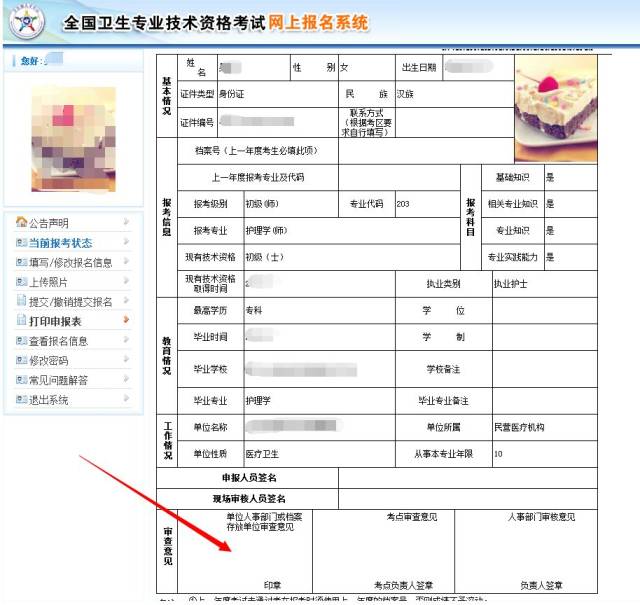Screen dimensions: 640x605
Task: Click the icon beside 当前报考状态
Action: [x=21, y=242]
